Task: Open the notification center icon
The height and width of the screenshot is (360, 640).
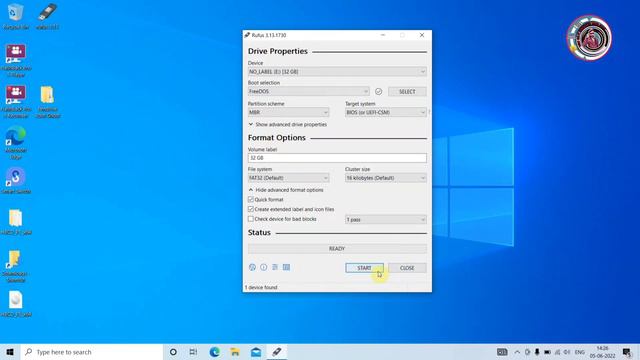Action: (627, 352)
